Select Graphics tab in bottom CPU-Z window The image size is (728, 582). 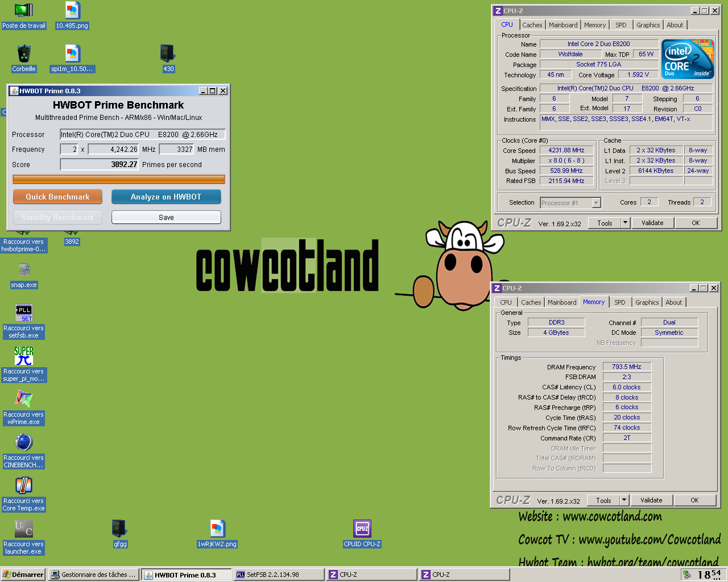pos(647,302)
